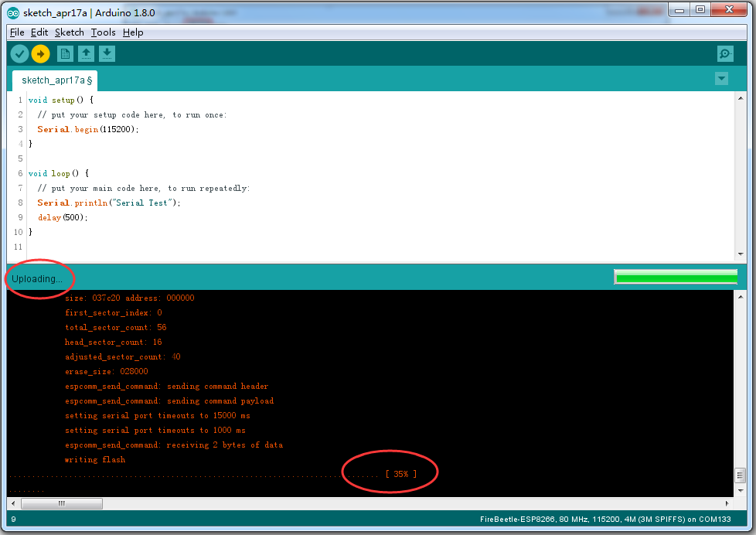The width and height of the screenshot is (756, 535).
Task: Close the Arduino window
Action: (x=729, y=9)
